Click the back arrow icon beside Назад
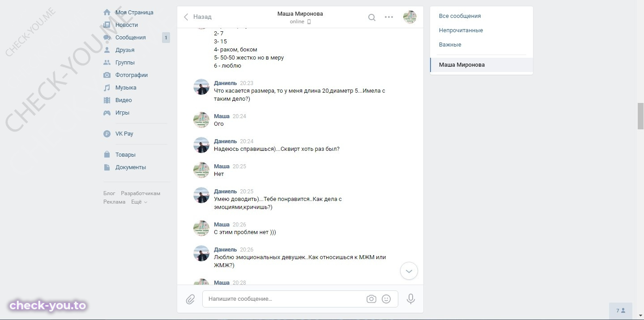Image resolution: width=644 pixels, height=320 pixels. click(186, 17)
